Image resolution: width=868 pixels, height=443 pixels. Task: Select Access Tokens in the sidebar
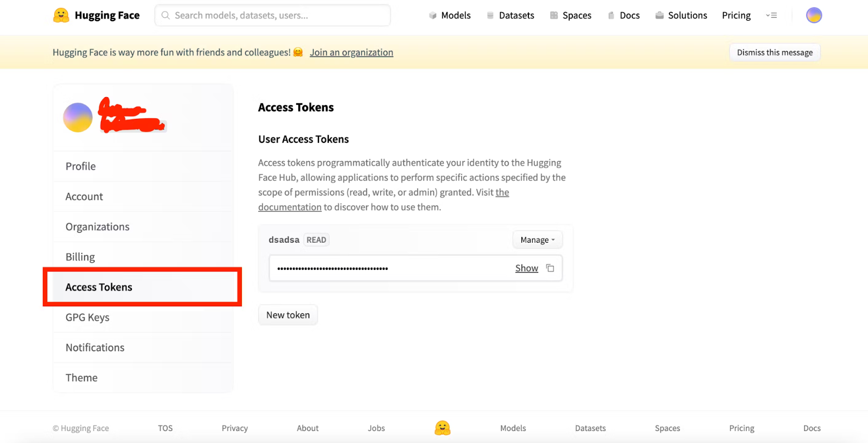tap(99, 287)
